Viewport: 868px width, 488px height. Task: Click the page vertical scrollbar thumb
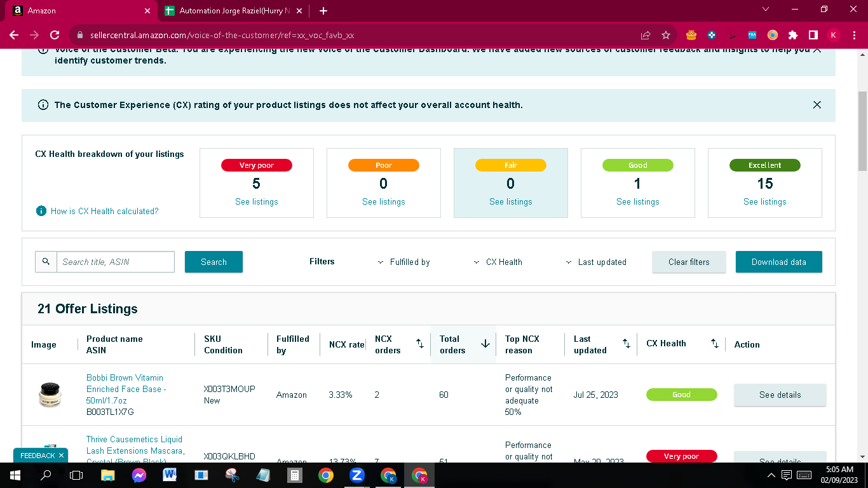(862, 131)
